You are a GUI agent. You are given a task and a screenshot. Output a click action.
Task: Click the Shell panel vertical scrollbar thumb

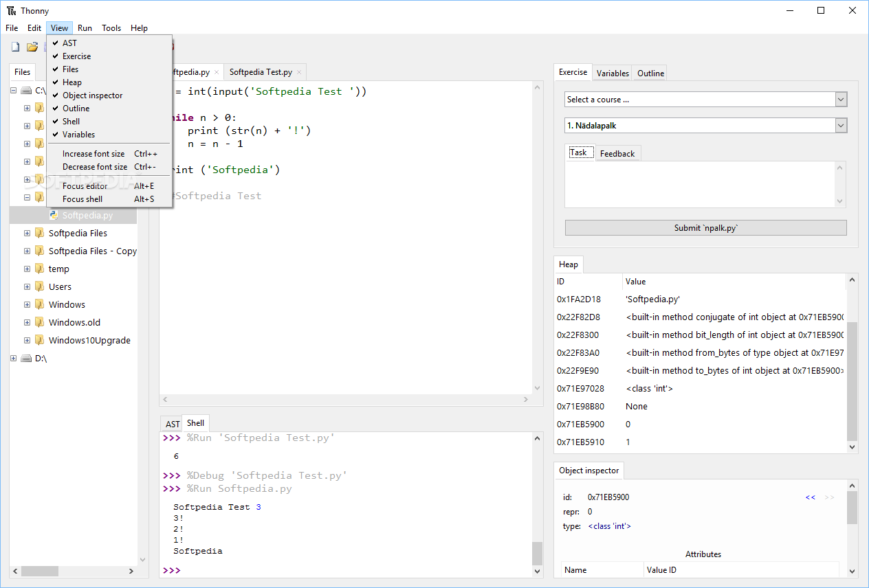click(x=538, y=553)
